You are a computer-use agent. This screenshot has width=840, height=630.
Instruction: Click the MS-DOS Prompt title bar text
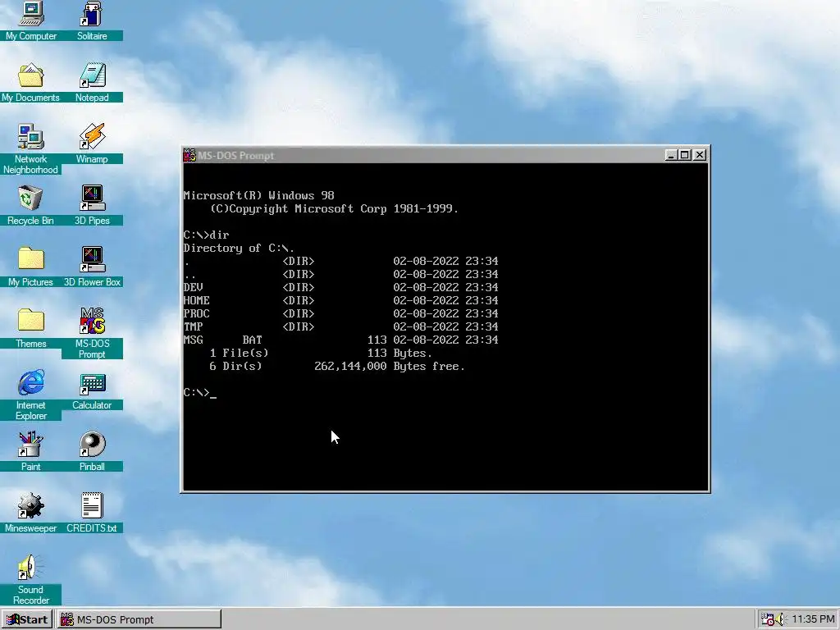(x=235, y=155)
